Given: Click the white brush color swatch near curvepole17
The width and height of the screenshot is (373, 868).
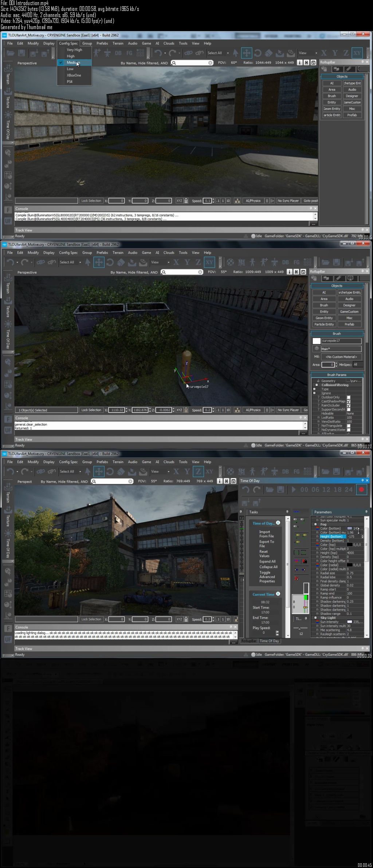Looking at the screenshot, I should pyautogui.click(x=317, y=341).
